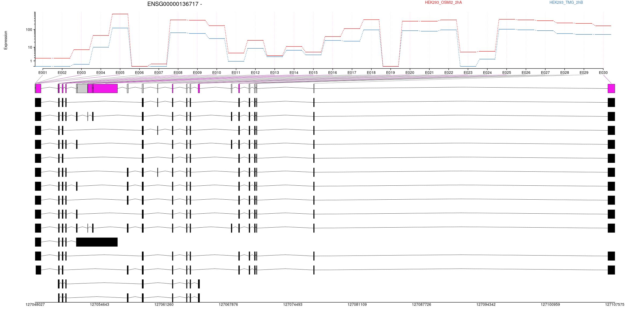Click the exon label E005
Viewport: 644px width, 309px height.
click(120, 73)
